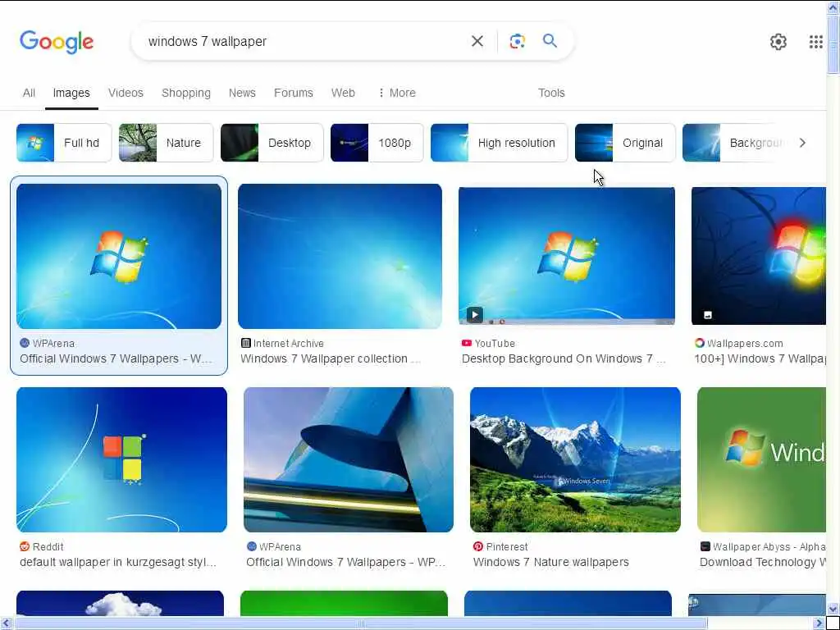Viewport: 840px width, 630px height.
Task: Click the video play badge on YouTube thumbnail
Action: (x=475, y=314)
